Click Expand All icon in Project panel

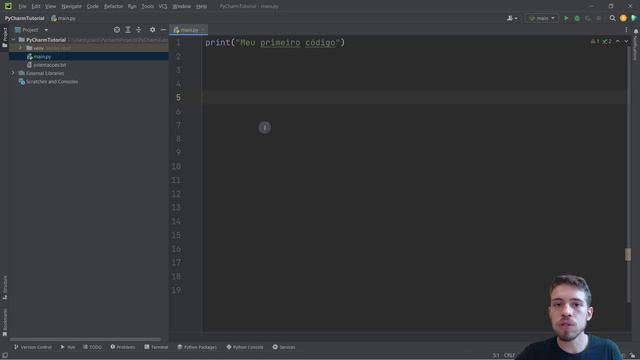(x=128, y=30)
